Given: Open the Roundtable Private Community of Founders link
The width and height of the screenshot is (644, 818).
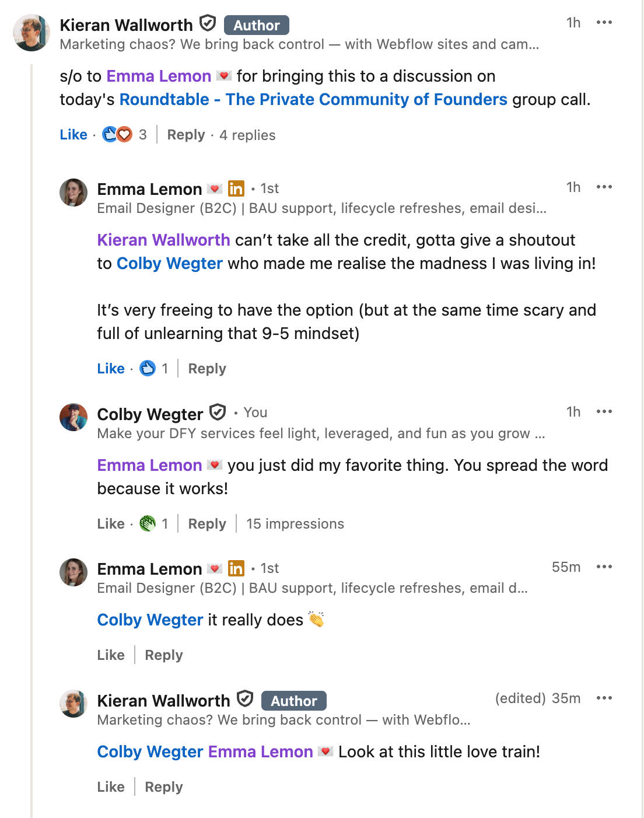Looking at the screenshot, I should coord(313,100).
